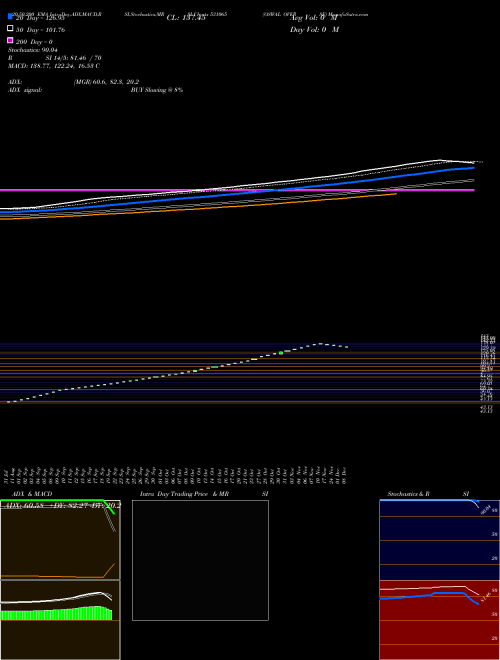Click the RSI 14/5 reading line
The image size is (500, 660).
(x=55, y=58)
